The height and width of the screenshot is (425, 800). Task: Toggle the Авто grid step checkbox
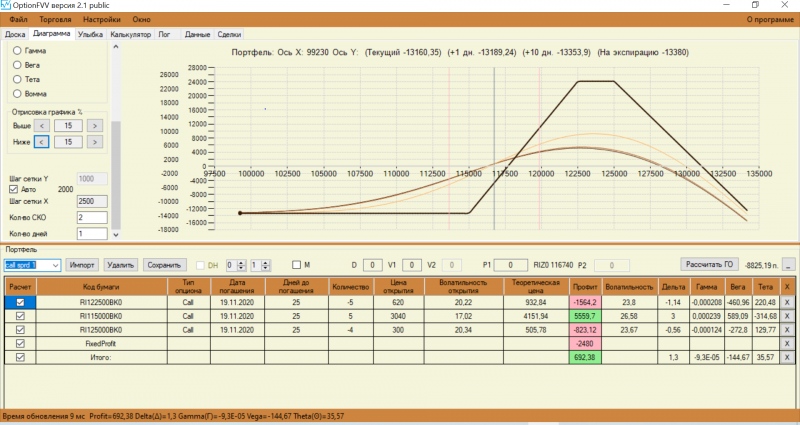pyautogui.click(x=14, y=189)
